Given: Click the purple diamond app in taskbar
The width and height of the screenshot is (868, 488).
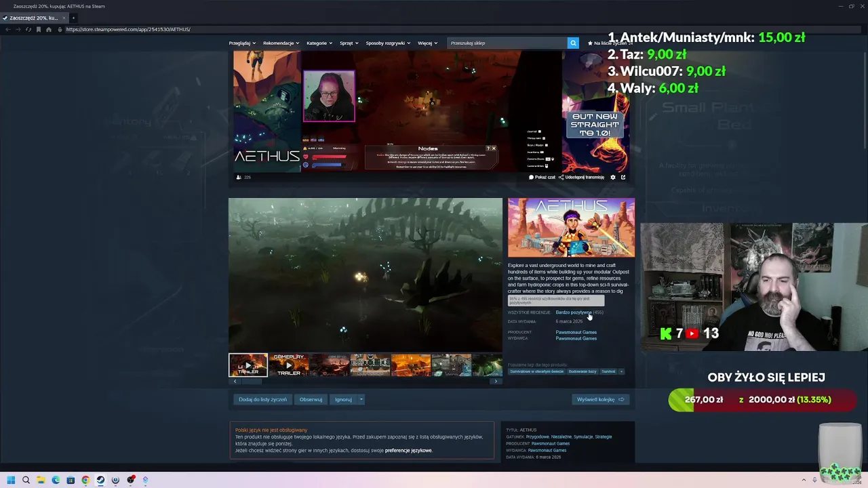Looking at the screenshot, I should (x=145, y=480).
